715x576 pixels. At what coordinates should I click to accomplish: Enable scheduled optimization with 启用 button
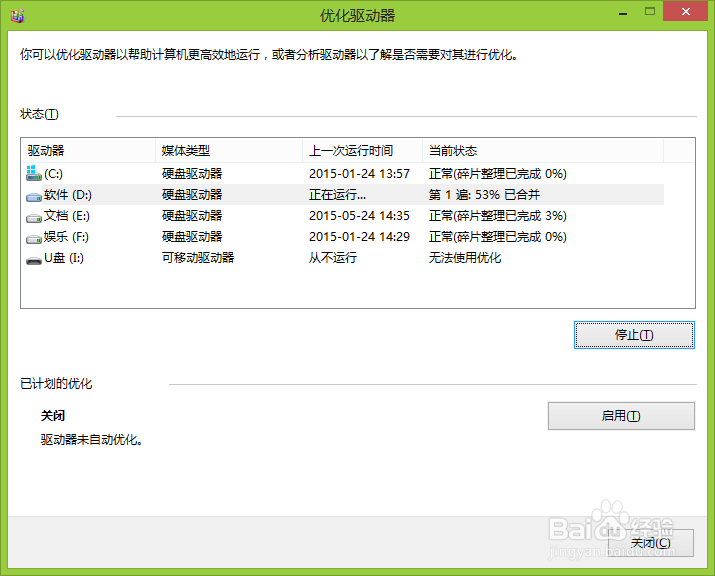621,415
